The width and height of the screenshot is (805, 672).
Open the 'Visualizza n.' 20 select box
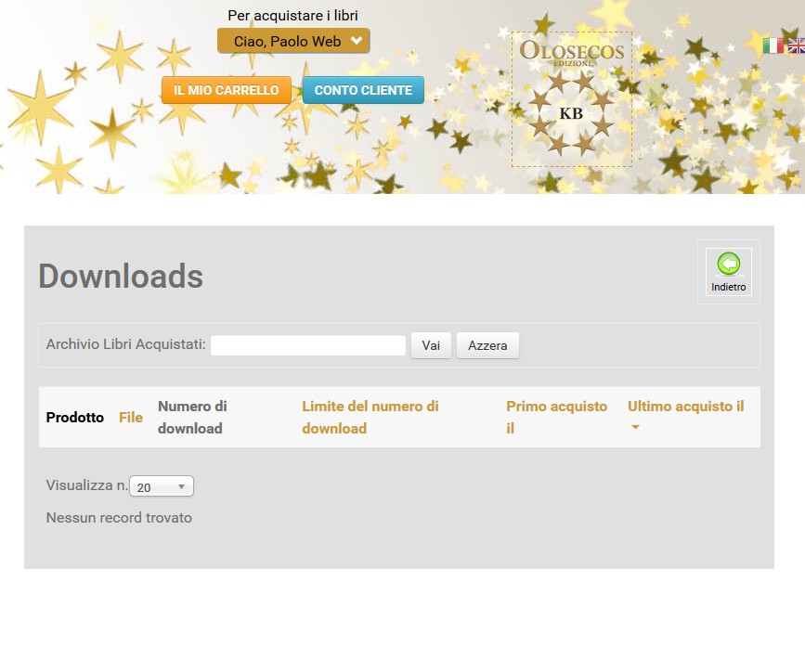coord(162,486)
